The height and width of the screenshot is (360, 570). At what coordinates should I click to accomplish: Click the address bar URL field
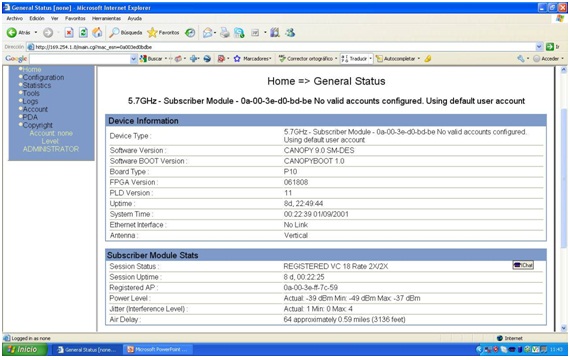[282, 47]
